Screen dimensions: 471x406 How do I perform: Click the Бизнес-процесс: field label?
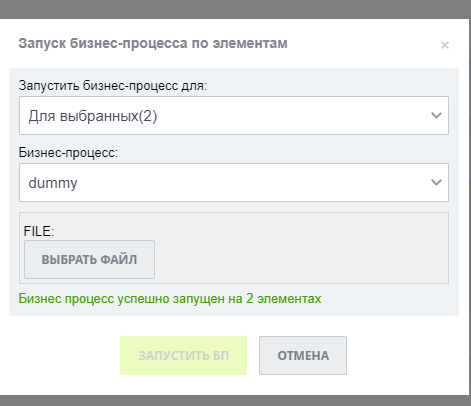click(x=68, y=153)
